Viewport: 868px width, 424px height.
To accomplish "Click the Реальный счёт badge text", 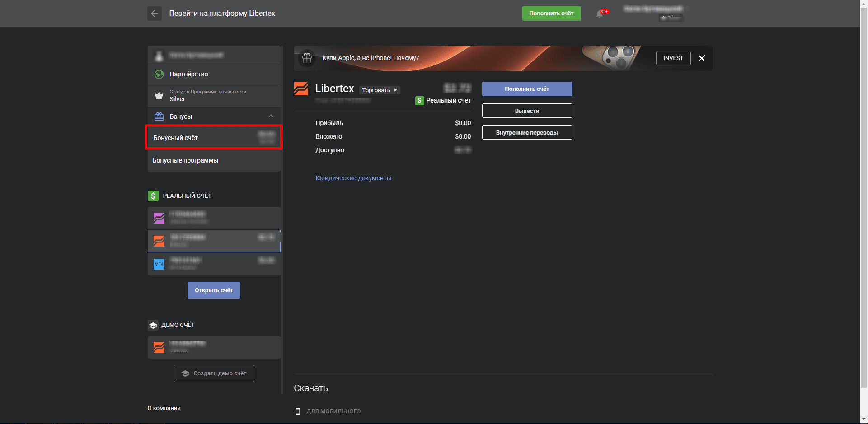I will (x=449, y=100).
